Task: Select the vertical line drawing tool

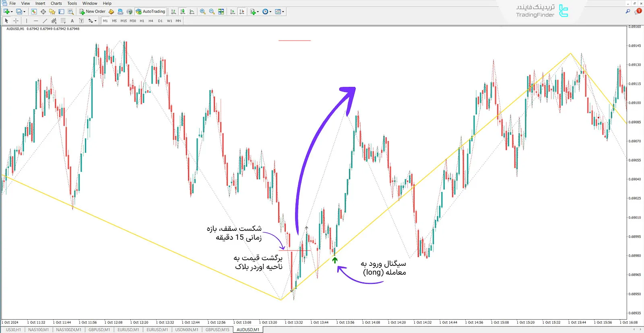Action: pyautogui.click(x=27, y=21)
